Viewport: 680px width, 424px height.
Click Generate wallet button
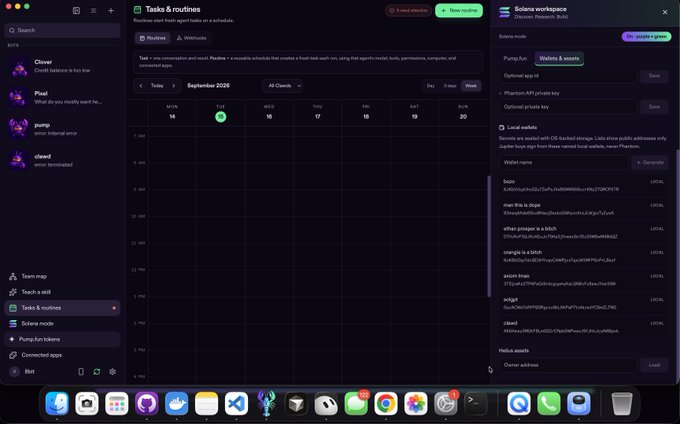point(650,163)
